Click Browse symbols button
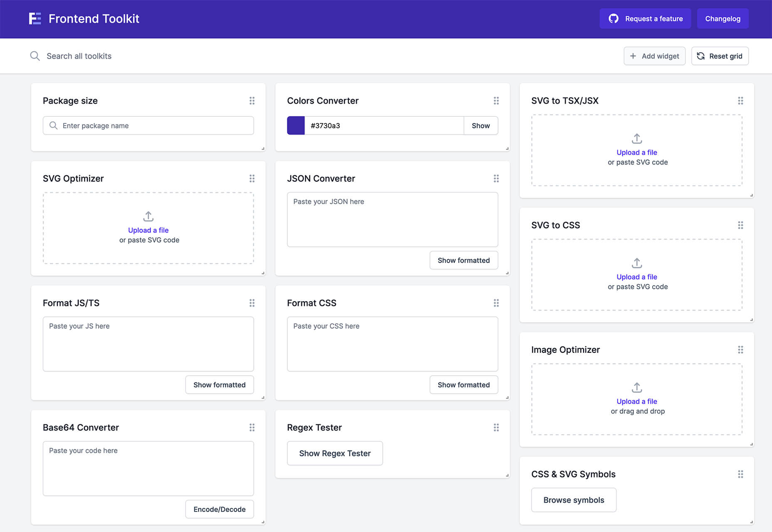 [574, 500]
